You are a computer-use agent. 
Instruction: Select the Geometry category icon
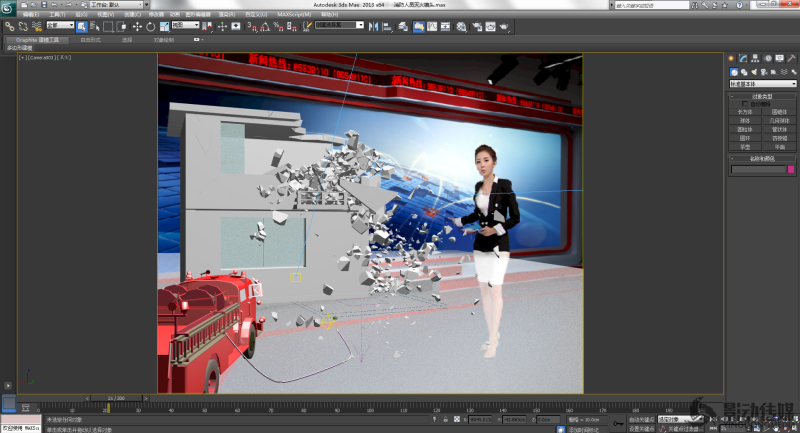pyautogui.click(x=733, y=73)
